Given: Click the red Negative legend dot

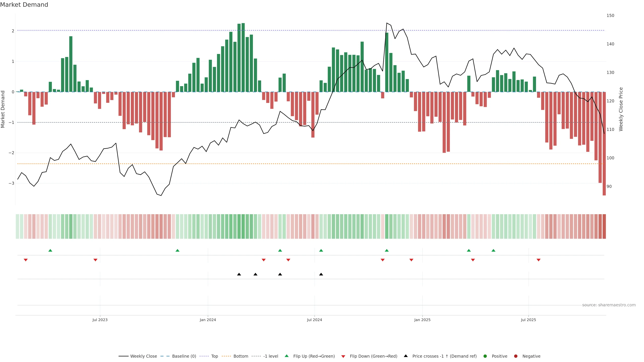Looking at the screenshot, I should [x=516, y=356].
